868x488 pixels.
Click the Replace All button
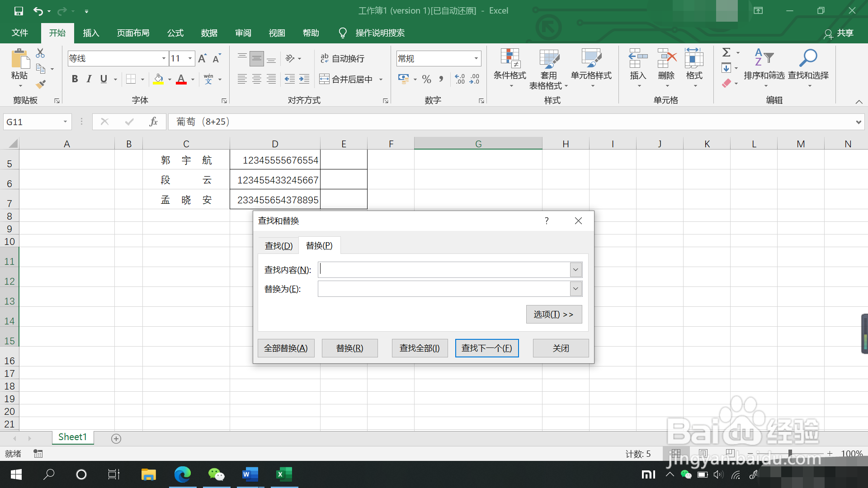click(x=286, y=348)
